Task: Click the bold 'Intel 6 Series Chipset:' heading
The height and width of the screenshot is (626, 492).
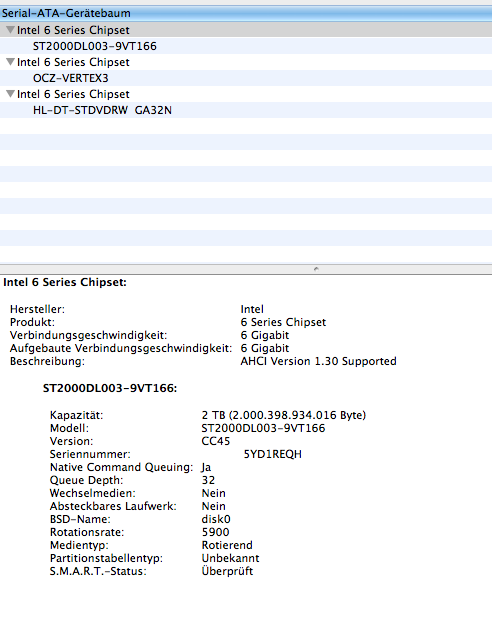Action: (x=65, y=282)
